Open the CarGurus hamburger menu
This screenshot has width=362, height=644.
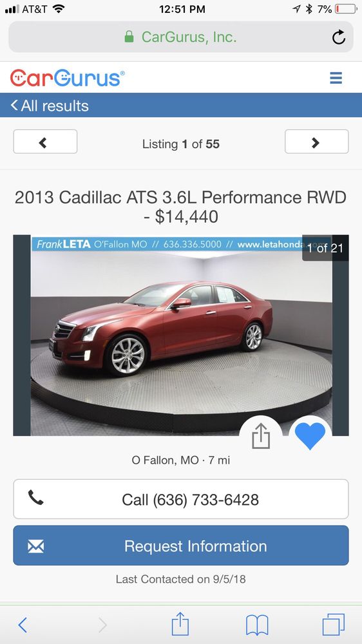336,78
